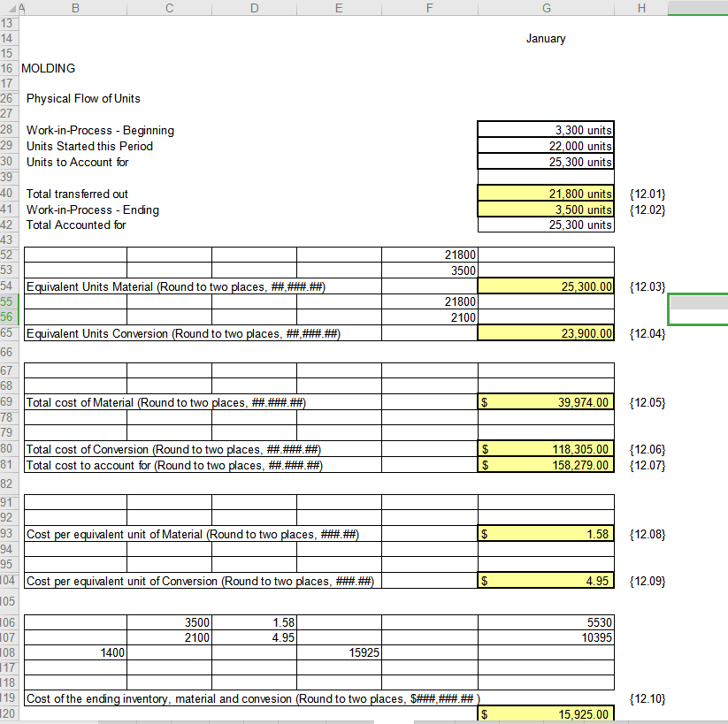Click the '{12.03}' reference
This screenshot has width=728, height=724.
pos(648,286)
